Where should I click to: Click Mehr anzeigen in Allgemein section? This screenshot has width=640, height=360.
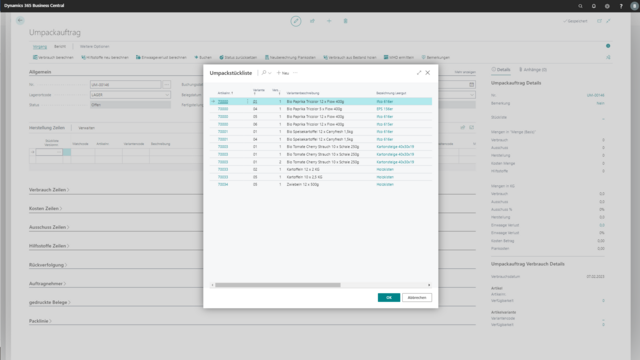click(465, 72)
